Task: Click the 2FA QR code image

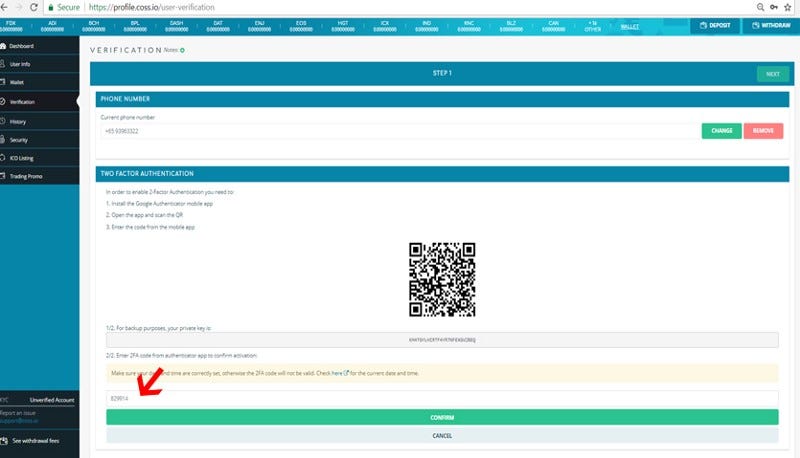Action: pyautogui.click(x=442, y=279)
